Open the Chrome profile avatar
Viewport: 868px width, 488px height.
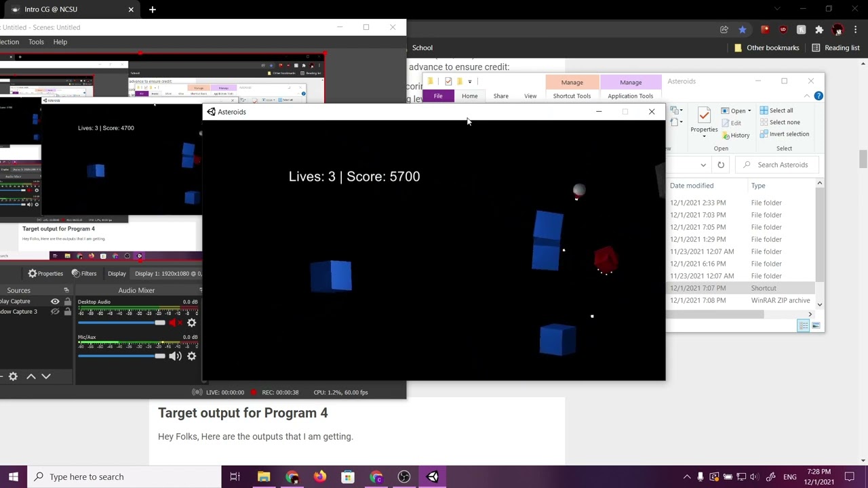pos(837,30)
